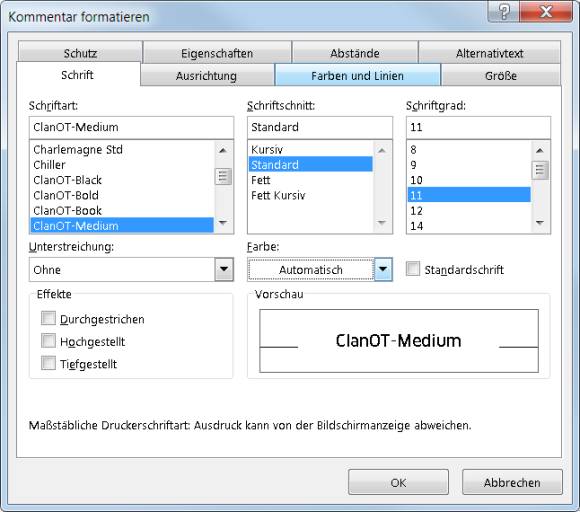Click Schriftschnitt list scroll down arrow
580x512 pixels.
click(x=382, y=223)
